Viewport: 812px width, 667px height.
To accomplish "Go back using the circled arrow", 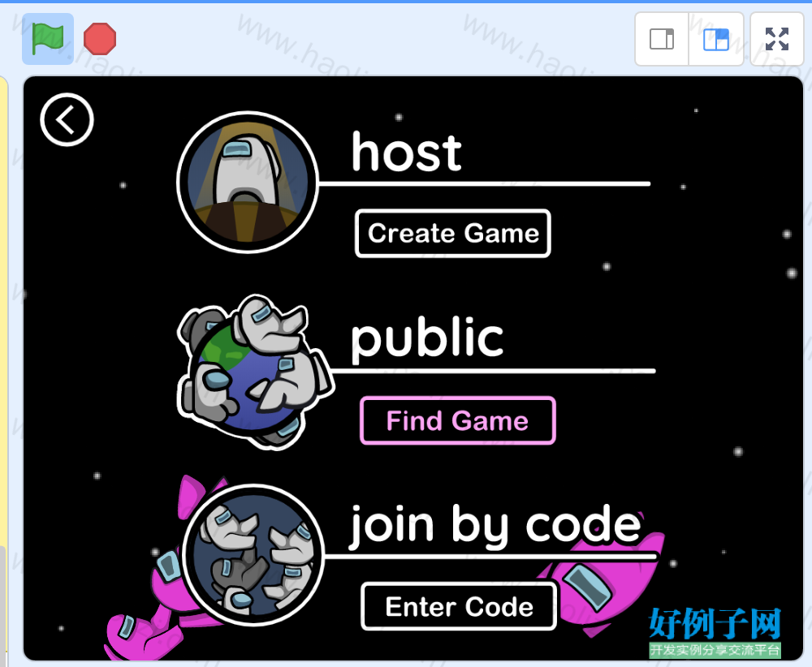I will [67, 120].
